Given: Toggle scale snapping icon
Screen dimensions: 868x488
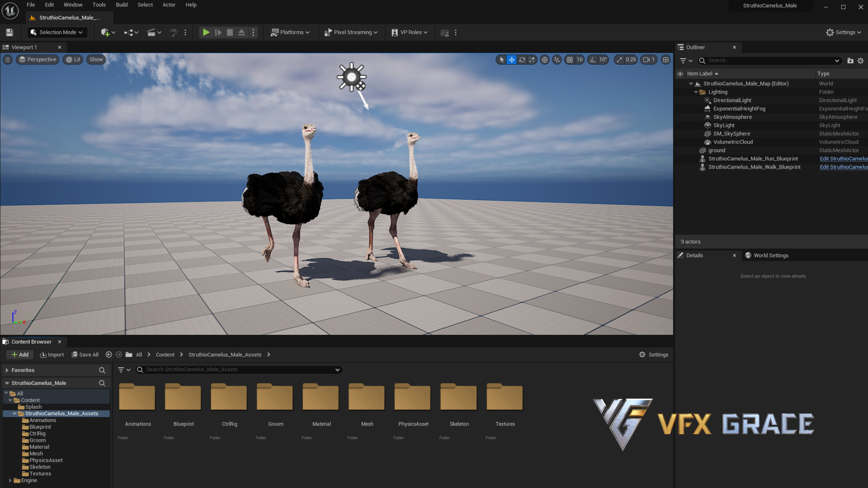Looking at the screenshot, I should tap(619, 60).
